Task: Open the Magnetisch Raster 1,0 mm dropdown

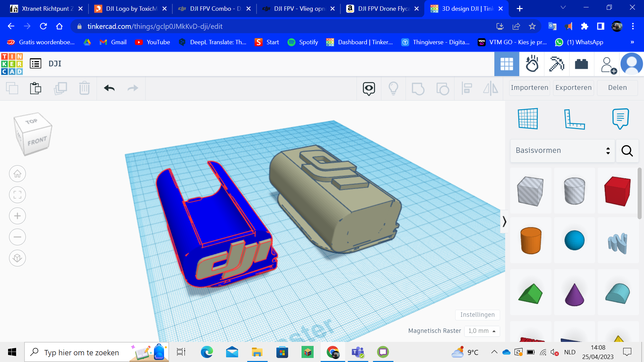Action: point(482,331)
